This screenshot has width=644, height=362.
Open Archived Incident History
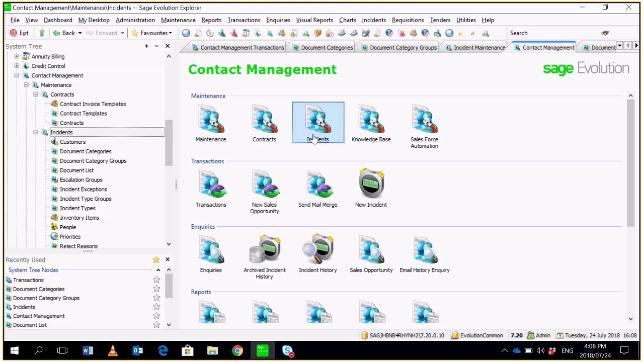coord(264,257)
